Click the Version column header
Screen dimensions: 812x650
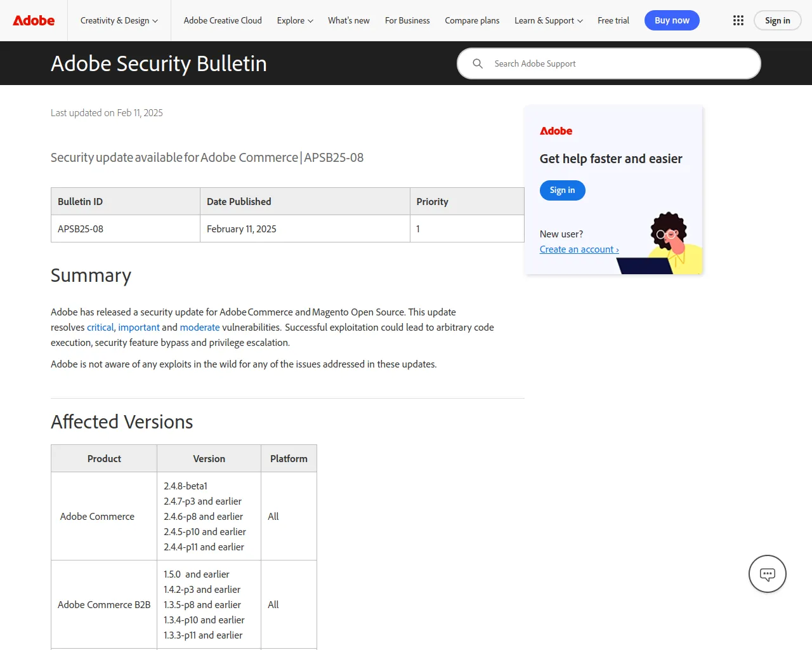pyautogui.click(x=209, y=458)
